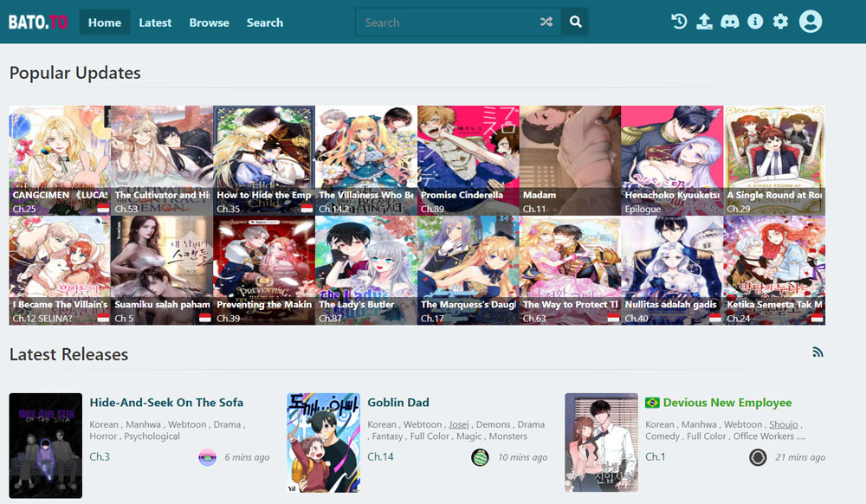866x504 pixels.
Task: Click Indonesian flag on Suamiku salah paham
Action: tap(205, 318)
